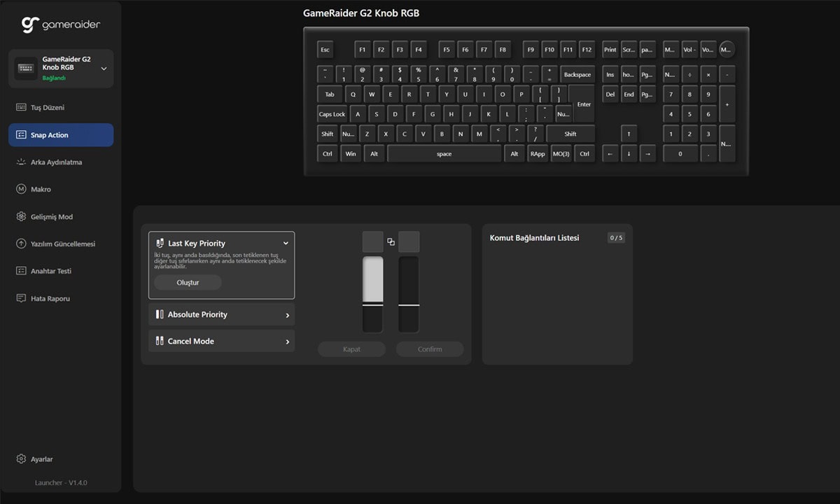
Task: Go to the Makro page
Action: (x=61, y=190)
